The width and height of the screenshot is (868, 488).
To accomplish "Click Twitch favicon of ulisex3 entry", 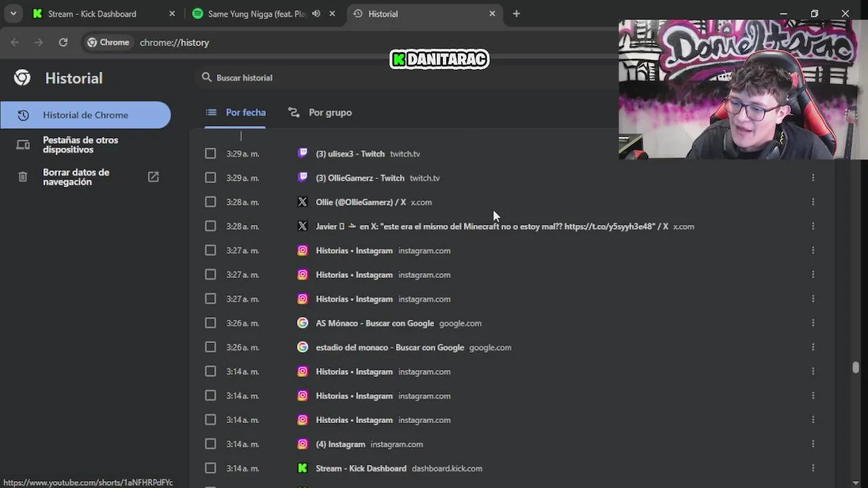I will tap(302, 153).
